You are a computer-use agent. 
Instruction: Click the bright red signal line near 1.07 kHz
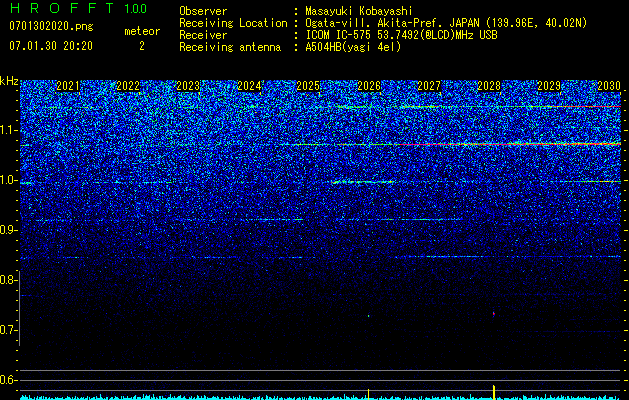pyautogui.click(x=509, y=144)
